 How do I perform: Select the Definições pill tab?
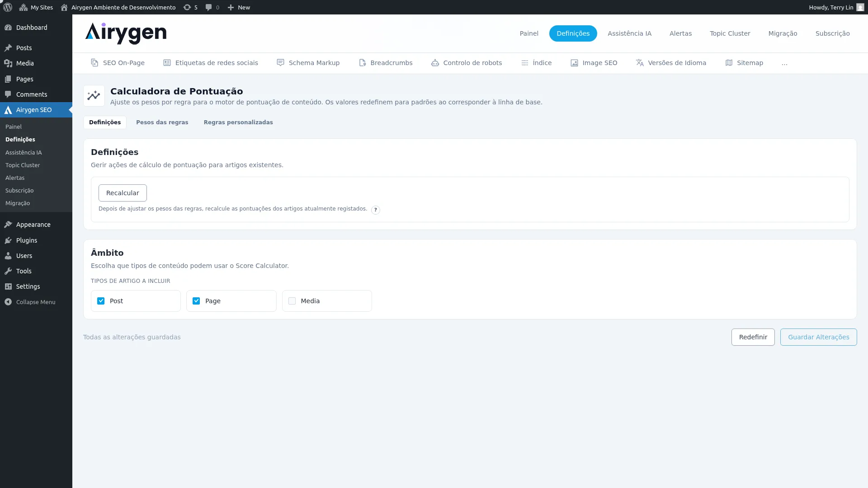[573, 33]
